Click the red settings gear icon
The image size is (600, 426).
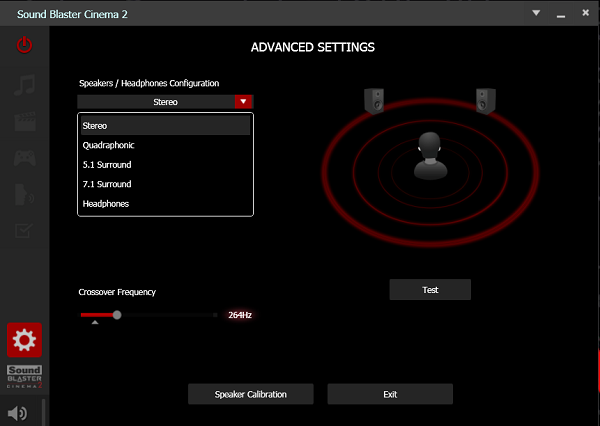click(x=24, y=340)
